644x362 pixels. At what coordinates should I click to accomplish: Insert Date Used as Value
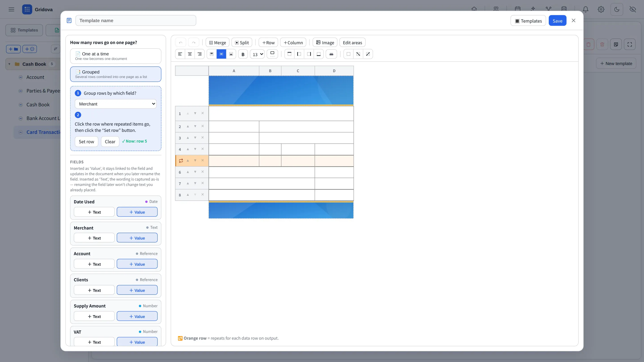click(x=137, y=212)
